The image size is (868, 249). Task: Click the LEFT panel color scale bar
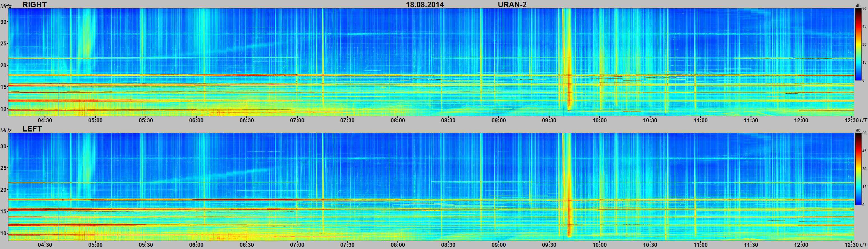(858, 169)
